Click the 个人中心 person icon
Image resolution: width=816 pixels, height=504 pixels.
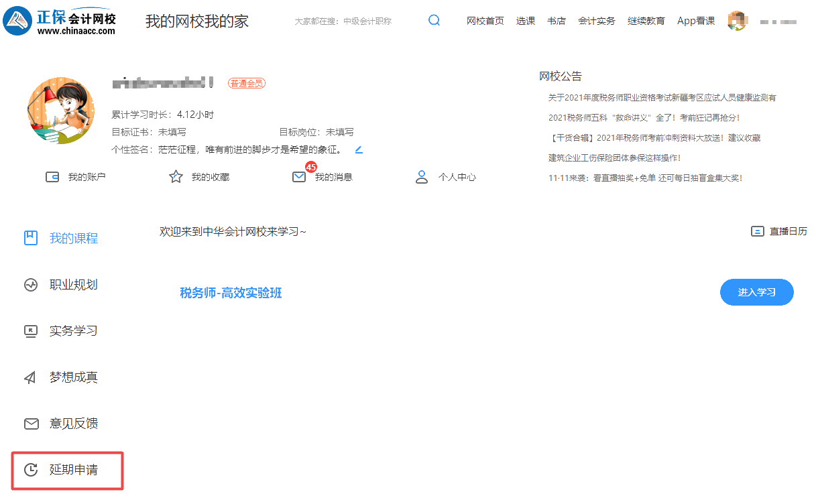tap(422, 177)
